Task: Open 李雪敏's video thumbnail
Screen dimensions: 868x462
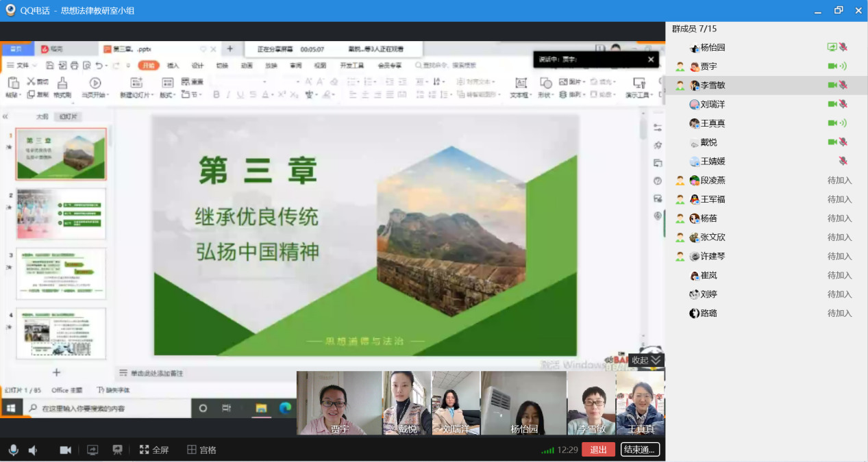Action: coord(592,403)
